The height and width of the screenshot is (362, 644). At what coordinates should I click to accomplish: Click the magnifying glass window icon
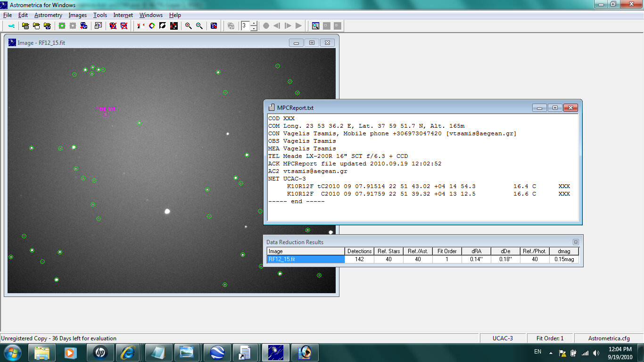(315, 26)
